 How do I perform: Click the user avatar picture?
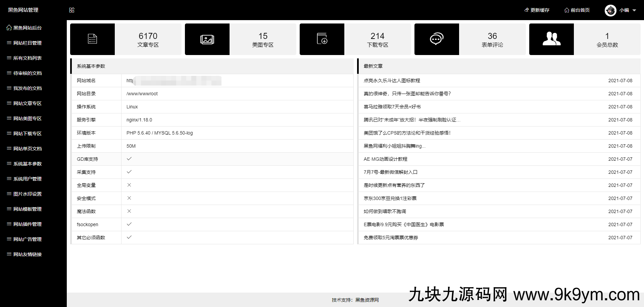tap(610, 10)
